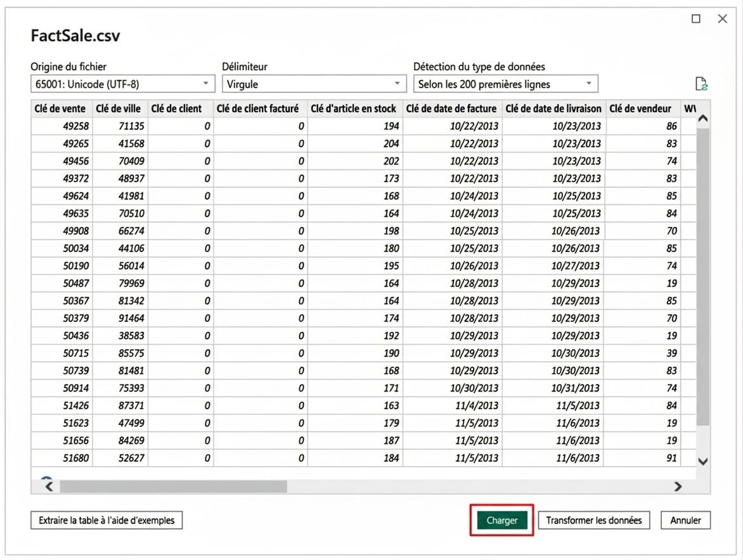Click cell 49456 in Clé de vente
This screenshot has width=743, height=560.
[61, 161]
